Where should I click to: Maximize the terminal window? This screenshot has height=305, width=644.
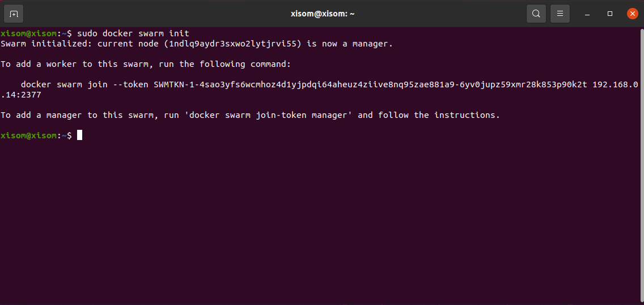(x=610, y=13)
